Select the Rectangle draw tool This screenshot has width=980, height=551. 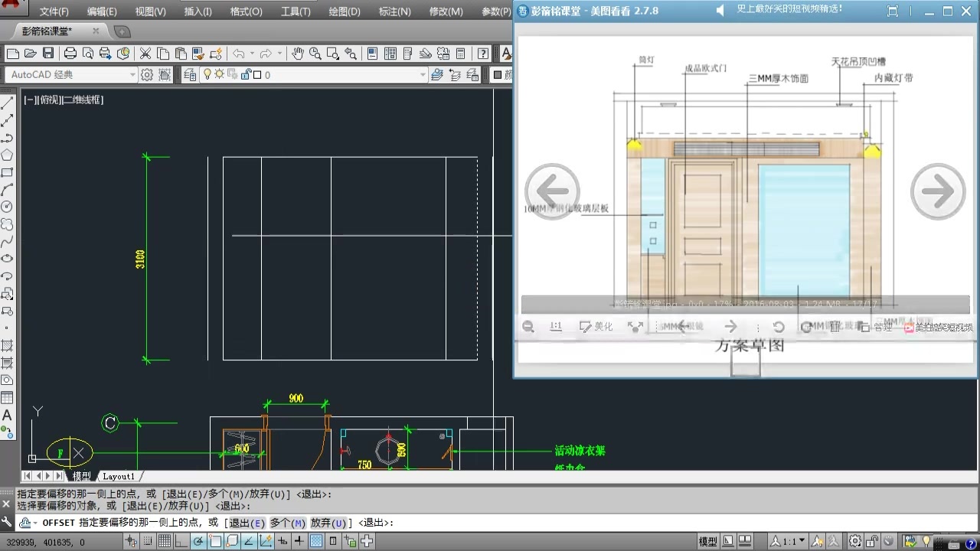(7, 172)
